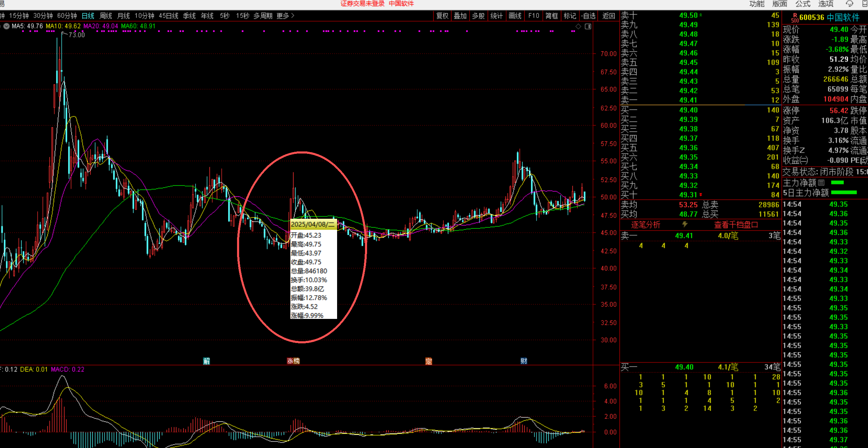Toggle the 叠加 overlay option
Screen dimensions: 868x448
460,16
